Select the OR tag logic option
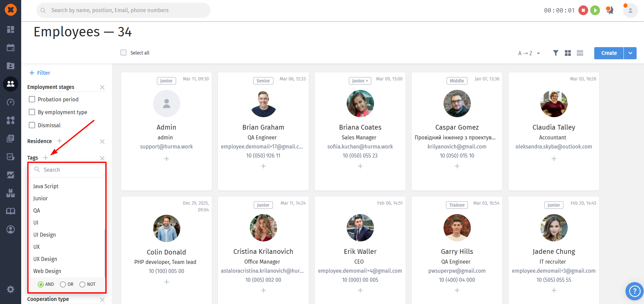 click(63, 284)
